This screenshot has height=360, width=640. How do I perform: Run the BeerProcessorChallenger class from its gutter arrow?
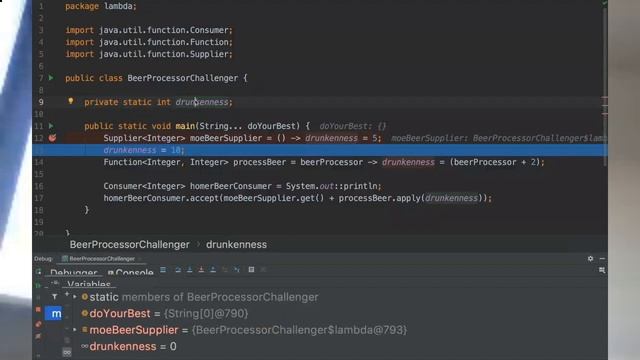[51, 78]
